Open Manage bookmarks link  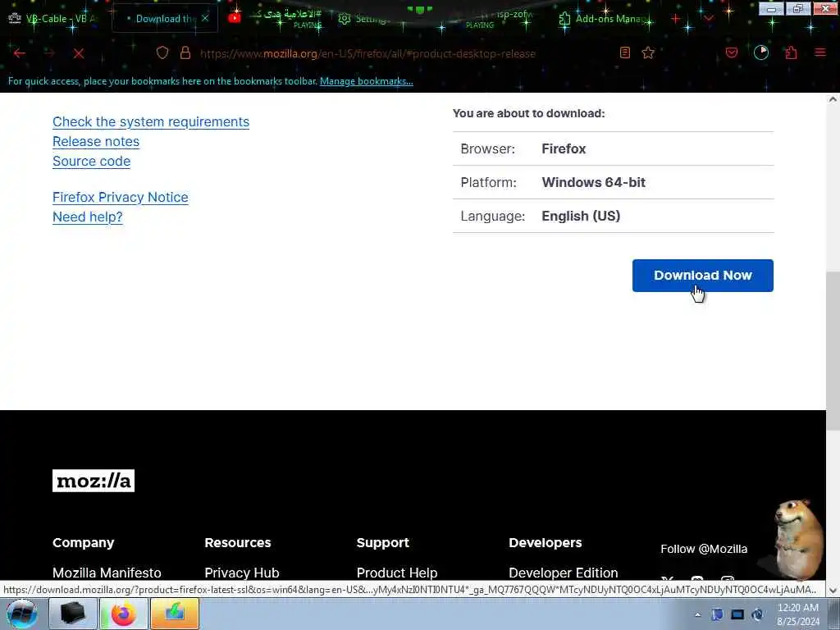pyautogui.click(x=367, y=81)
